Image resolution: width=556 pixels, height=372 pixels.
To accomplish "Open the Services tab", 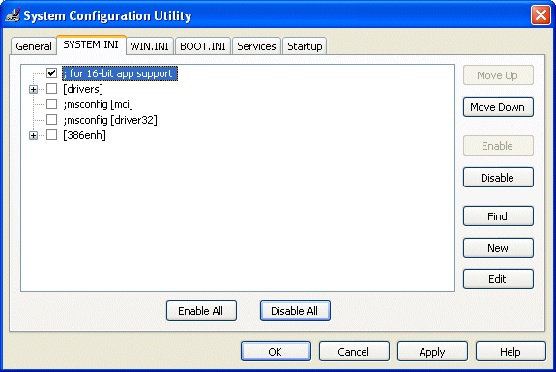I will (256, 46).
